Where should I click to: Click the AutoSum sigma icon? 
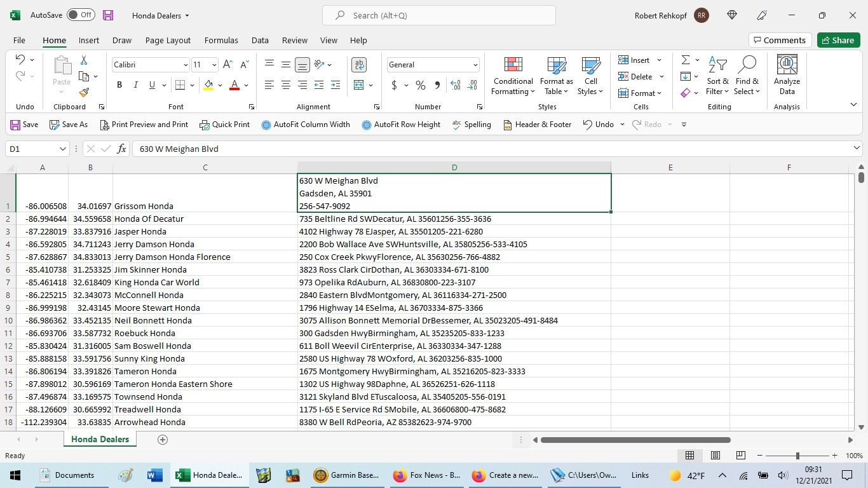point(686,60)
